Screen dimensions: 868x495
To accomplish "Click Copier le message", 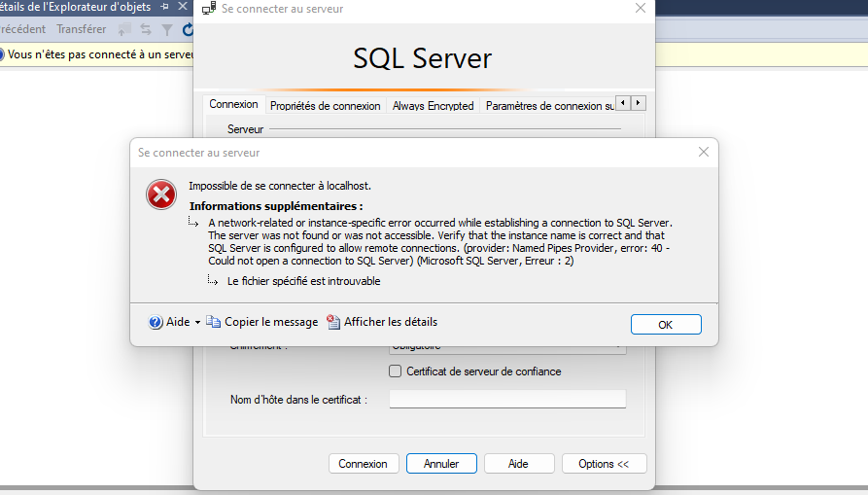I will click(262, 322).
